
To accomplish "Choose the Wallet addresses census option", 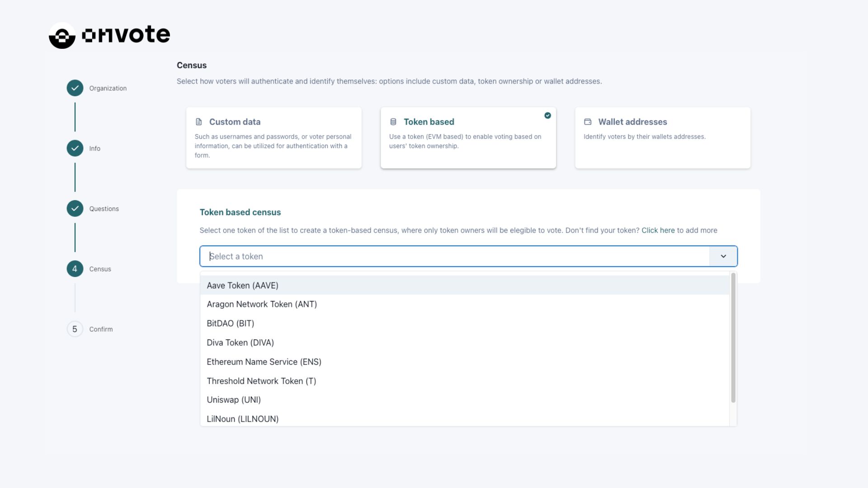I will point(663,138).
